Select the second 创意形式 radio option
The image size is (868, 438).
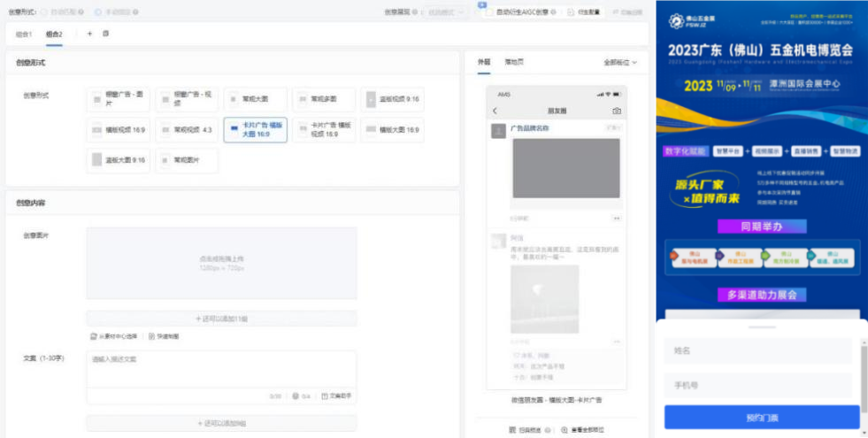coord(98,12)
